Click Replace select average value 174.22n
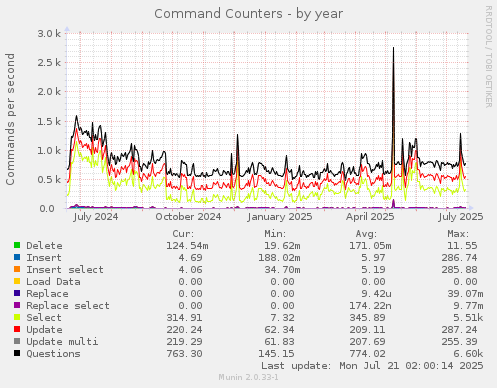Image resolution: width=497 pixels, height=388 pixels. (370, 306)
